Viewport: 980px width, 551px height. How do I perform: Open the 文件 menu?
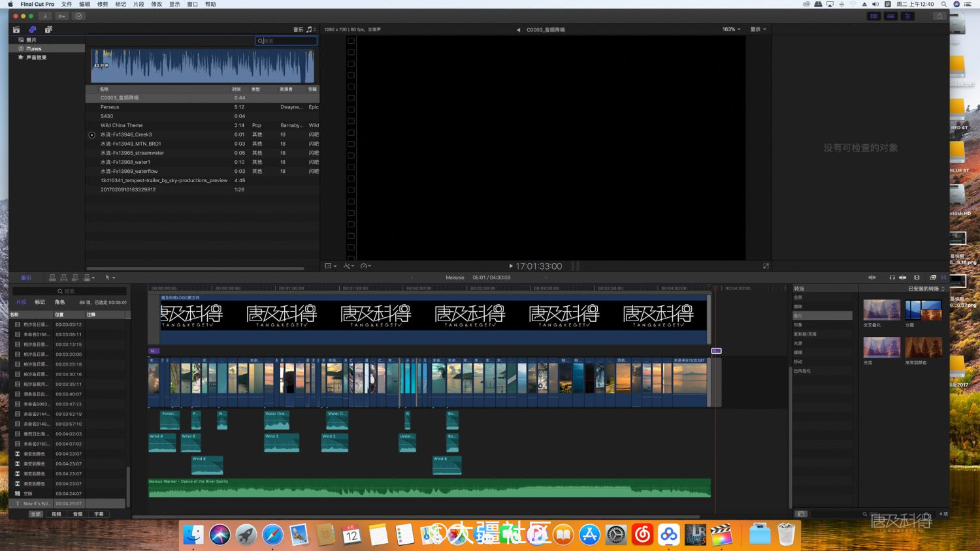[67, 4]
